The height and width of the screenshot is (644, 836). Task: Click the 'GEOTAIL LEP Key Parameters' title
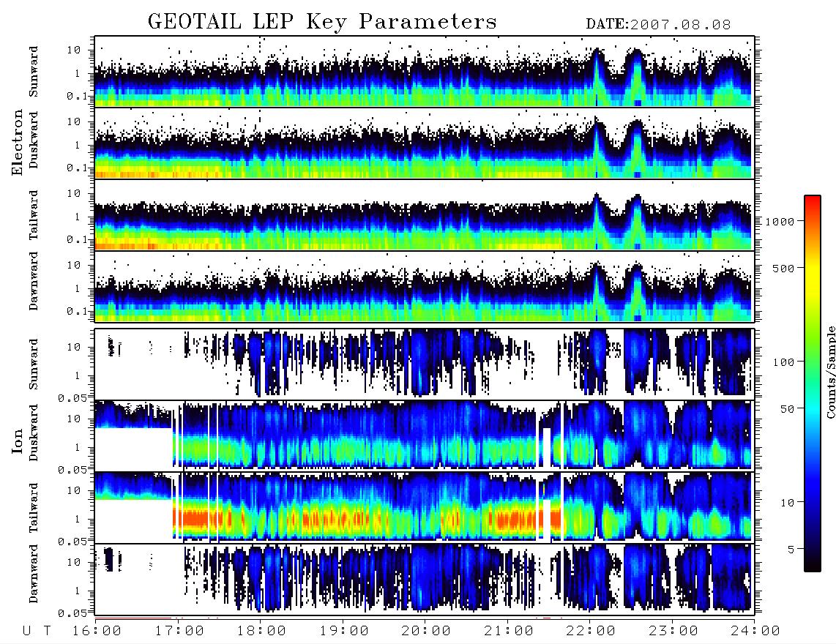[x=322, y=22]
